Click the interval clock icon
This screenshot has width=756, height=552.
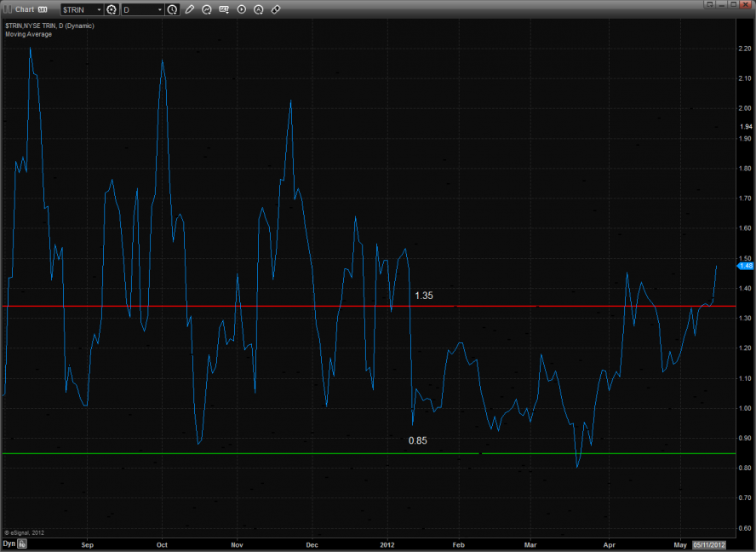pos(173,9)
